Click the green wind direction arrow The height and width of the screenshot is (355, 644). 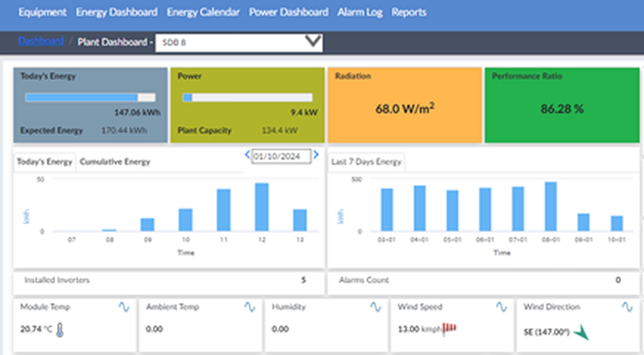582,332
